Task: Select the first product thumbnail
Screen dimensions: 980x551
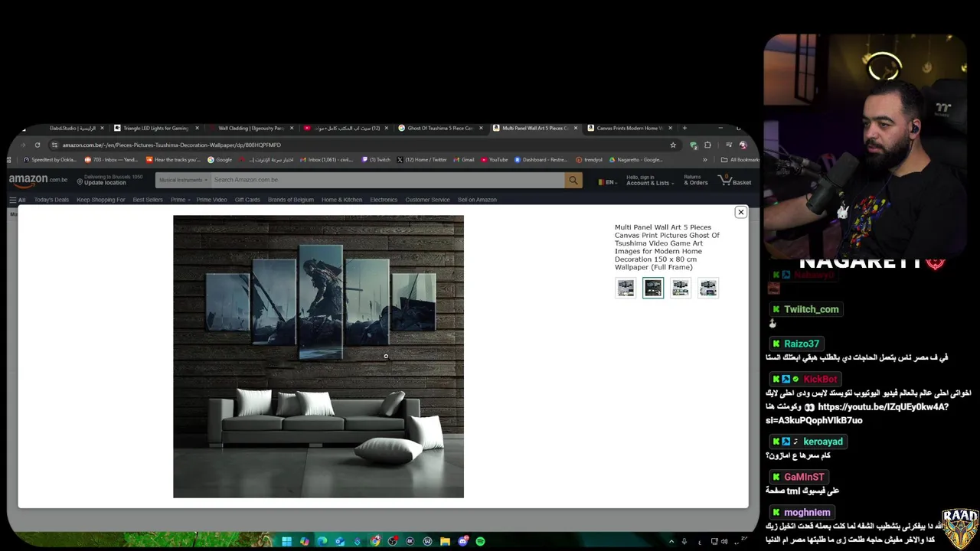Action: point(626,288)
